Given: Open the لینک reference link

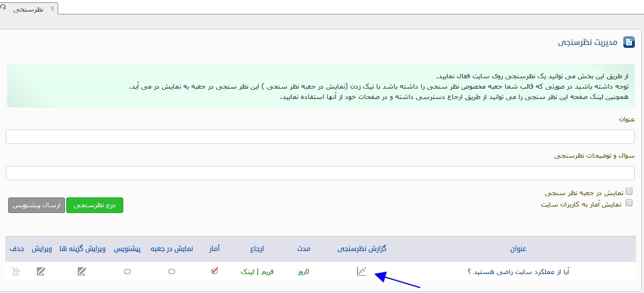Looking at the screenshot, I should click(x=248, y=272).
